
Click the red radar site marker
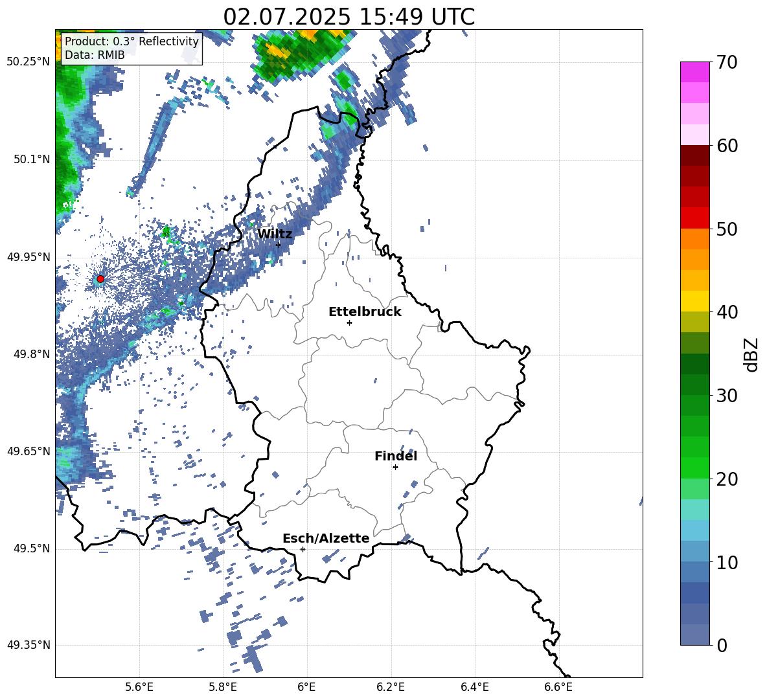pos(100,278)
